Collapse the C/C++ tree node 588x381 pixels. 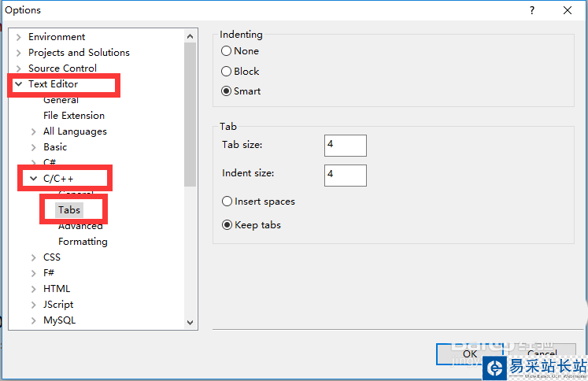[33, 179]
